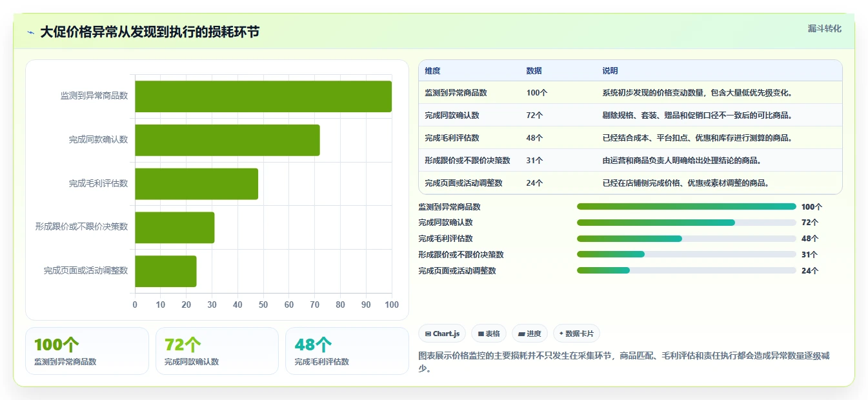Click the chart y-axis label 完成毛利评估数

point(99,183)
